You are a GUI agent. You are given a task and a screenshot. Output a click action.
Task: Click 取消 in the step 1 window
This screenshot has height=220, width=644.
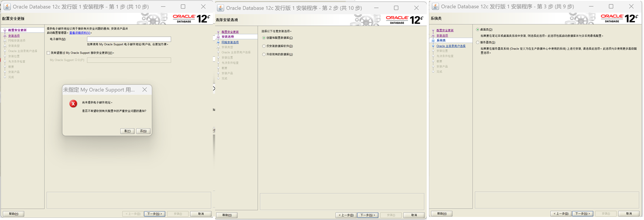201,214
